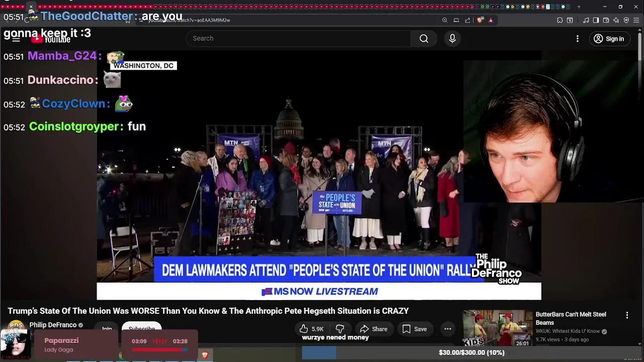Open Brave Shields lion icon in address bar
The image size is (644, 362).
(x=479, y=20)
